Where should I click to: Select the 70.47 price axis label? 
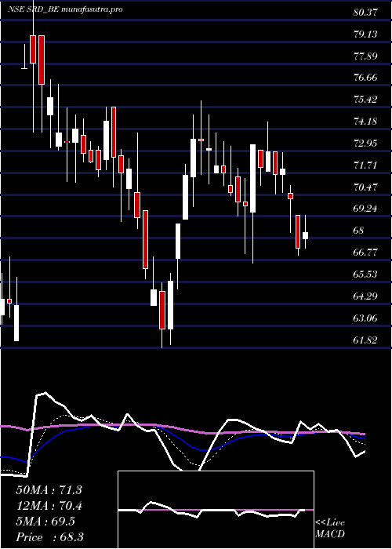(x=365, y=187)
